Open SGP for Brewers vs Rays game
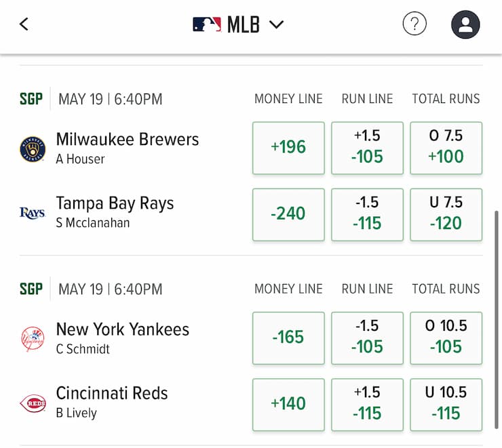 click(x=31, y=99)
